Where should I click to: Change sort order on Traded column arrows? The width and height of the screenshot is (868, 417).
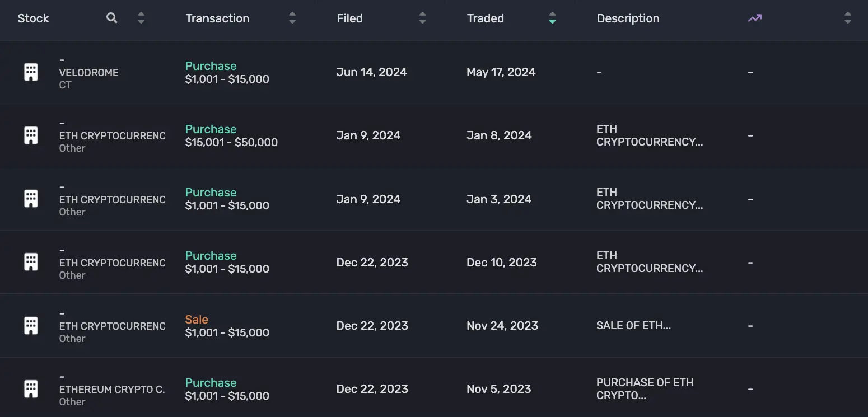click(552, 18)
